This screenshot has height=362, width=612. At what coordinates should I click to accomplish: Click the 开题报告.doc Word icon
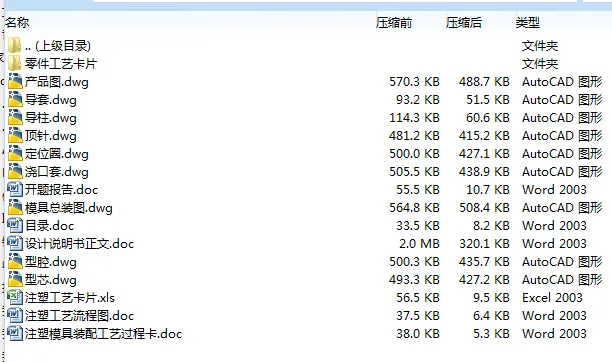coord(15,189)
